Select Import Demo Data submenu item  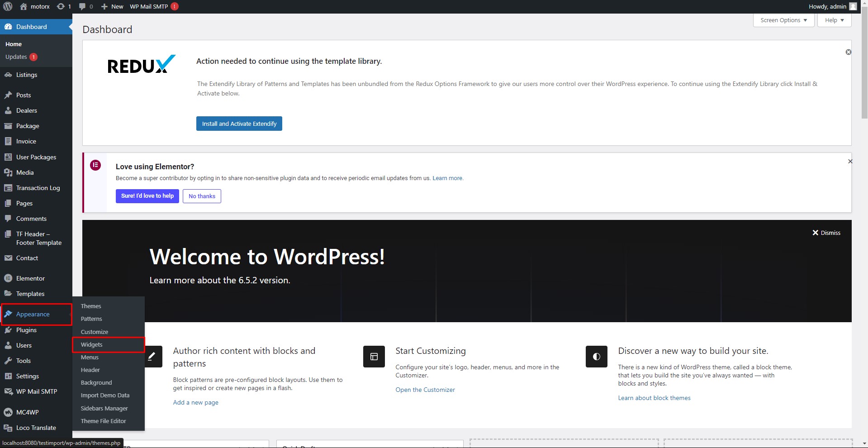click(105, 395)
